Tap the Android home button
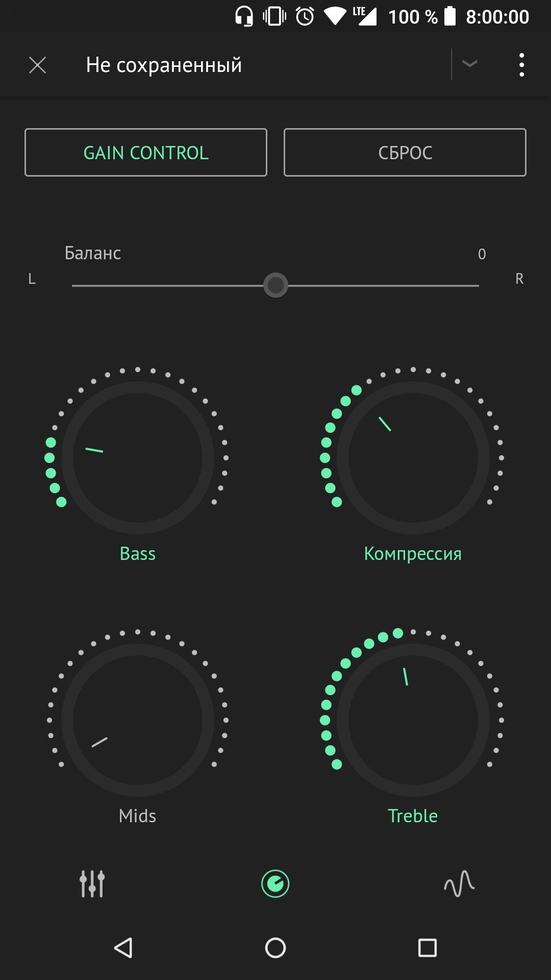551x980 pixels. 275,948
